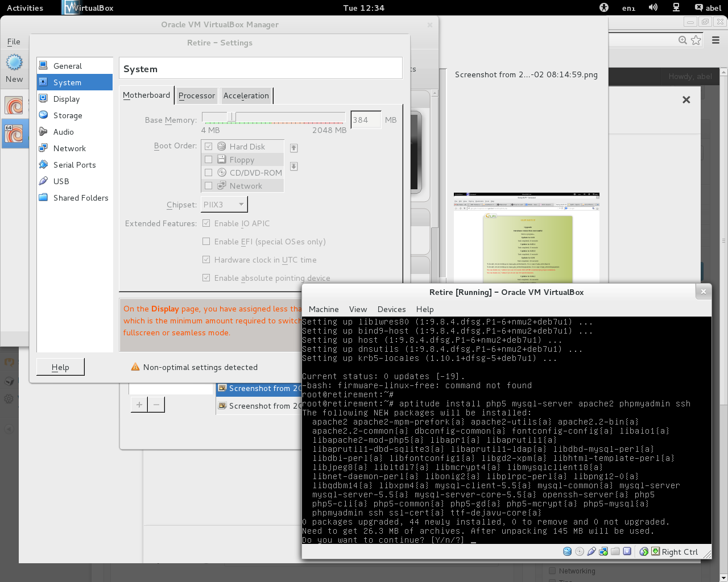Toggle Enable EFI checkbox
The image size is (728, 582).
point(206,242)
